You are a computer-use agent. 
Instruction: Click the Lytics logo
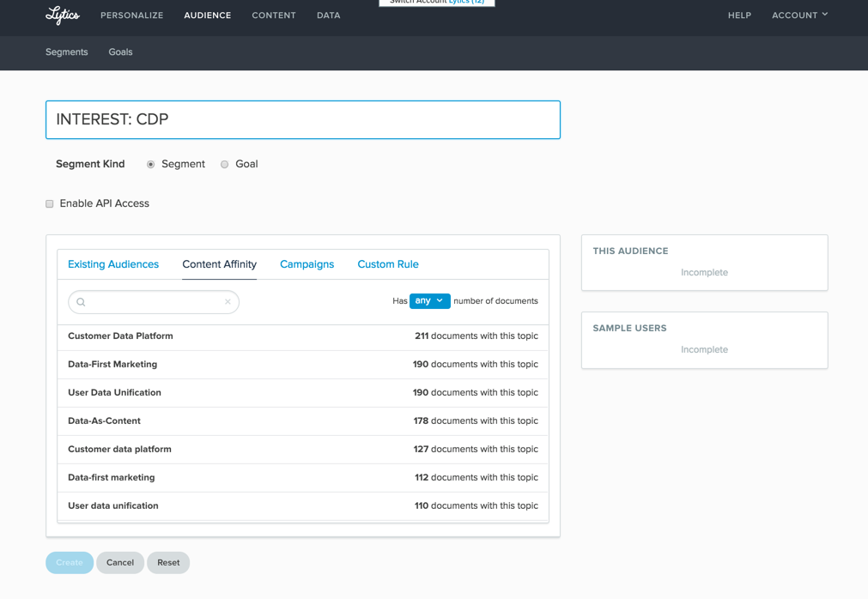(63, 15)
